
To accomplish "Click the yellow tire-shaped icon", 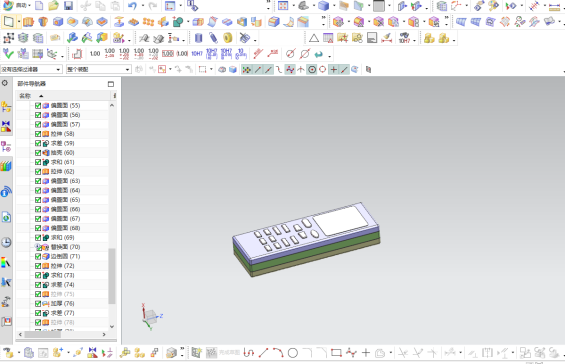I will pos(228,38).
